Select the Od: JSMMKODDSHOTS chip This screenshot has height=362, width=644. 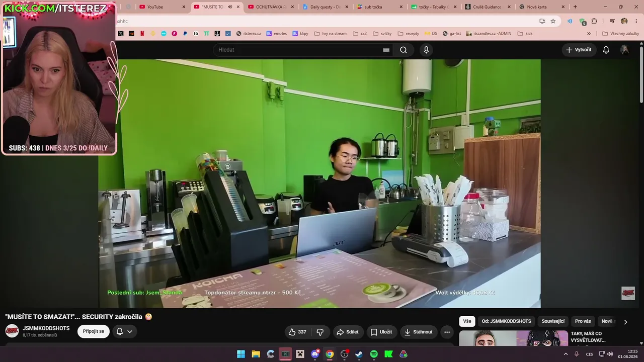(x=506, y=321)
